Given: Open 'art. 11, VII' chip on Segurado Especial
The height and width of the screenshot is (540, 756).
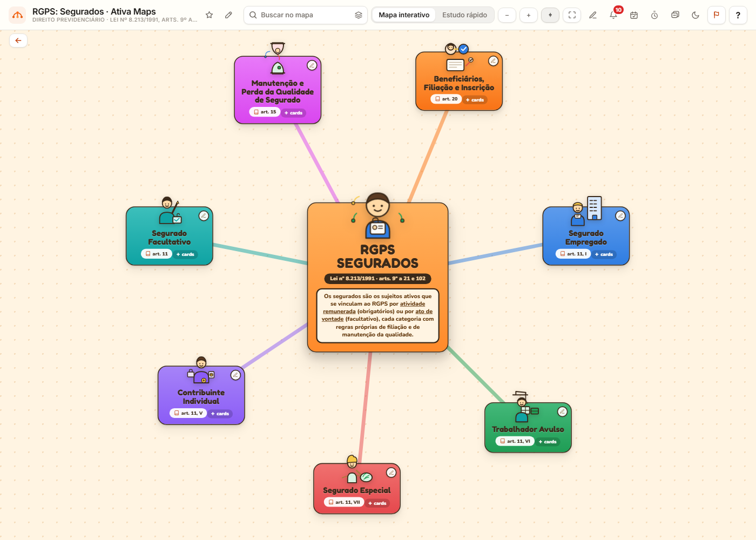Looking at the screenshot, I should 344,502.
